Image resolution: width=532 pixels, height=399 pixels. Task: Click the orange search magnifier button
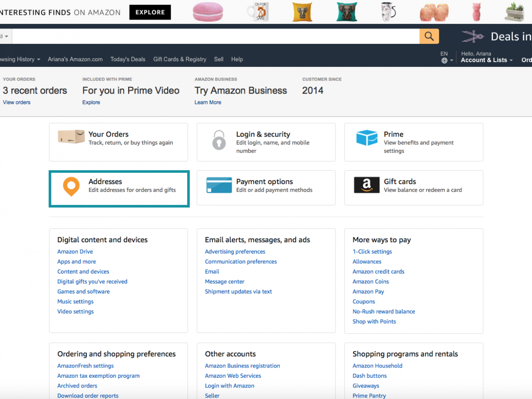click(x=429, y=36)
